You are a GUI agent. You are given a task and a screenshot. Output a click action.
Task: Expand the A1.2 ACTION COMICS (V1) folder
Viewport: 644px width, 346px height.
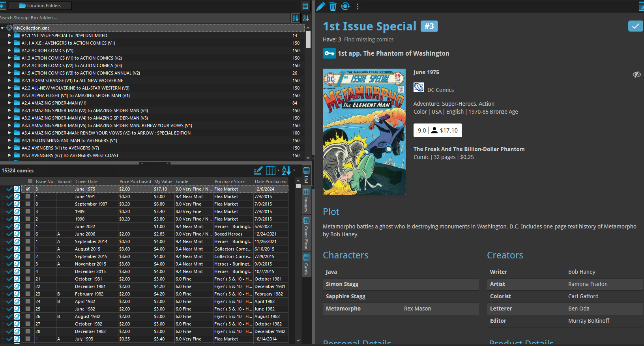coord(10,50)
